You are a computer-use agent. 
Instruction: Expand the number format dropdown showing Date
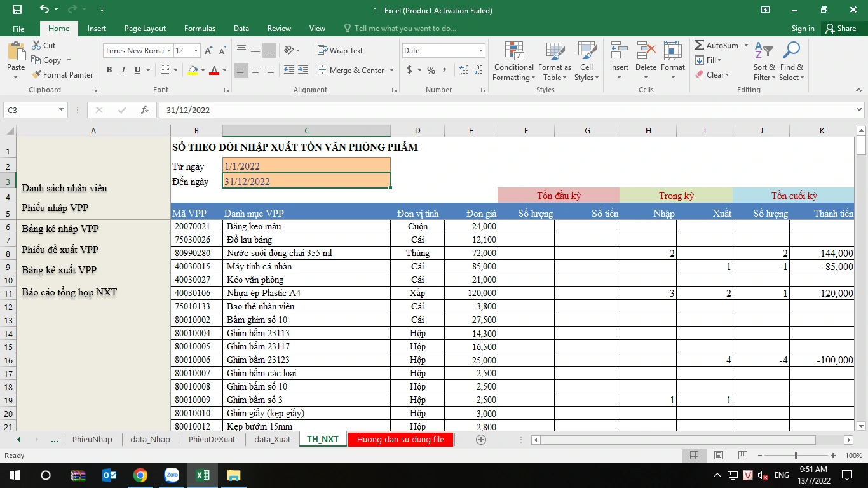click(x=480, y=51)
